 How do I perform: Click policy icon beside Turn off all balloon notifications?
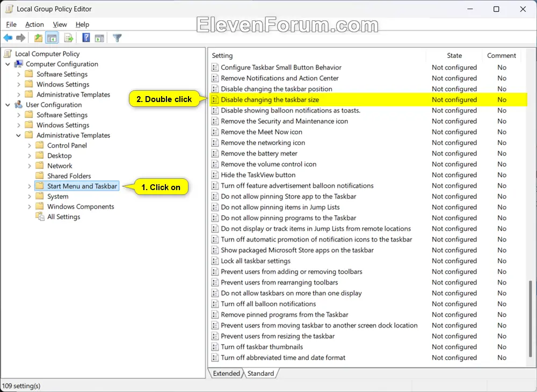pyautogui.click(x=215, y=304)
